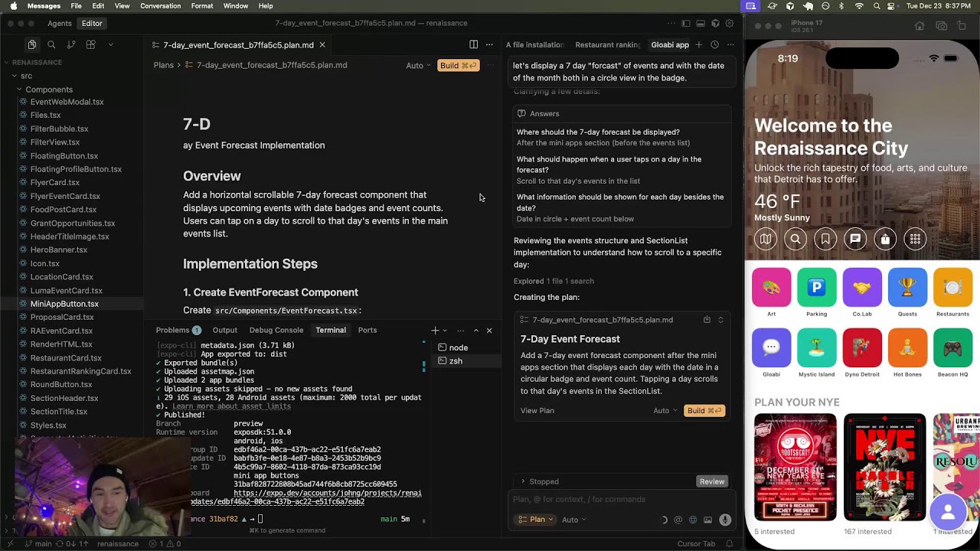Click the microphone voice input button
The image size is (980, 551).
[725, 520]
